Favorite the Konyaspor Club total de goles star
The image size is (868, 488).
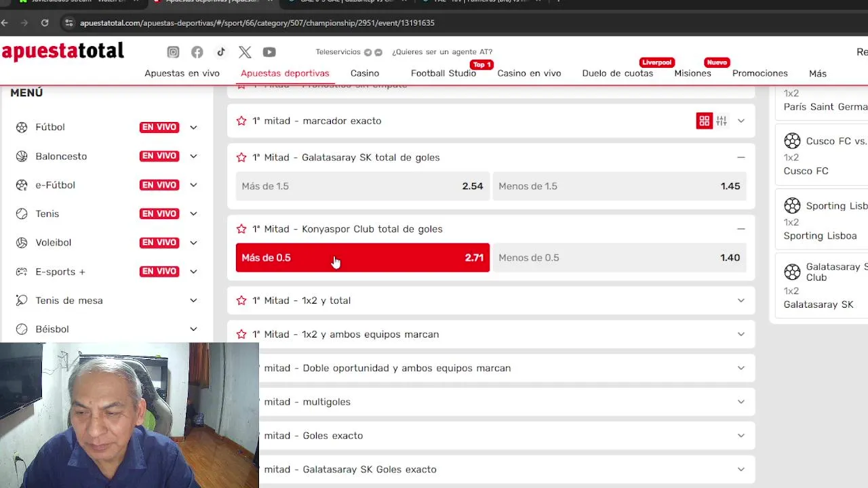point(241,229)
